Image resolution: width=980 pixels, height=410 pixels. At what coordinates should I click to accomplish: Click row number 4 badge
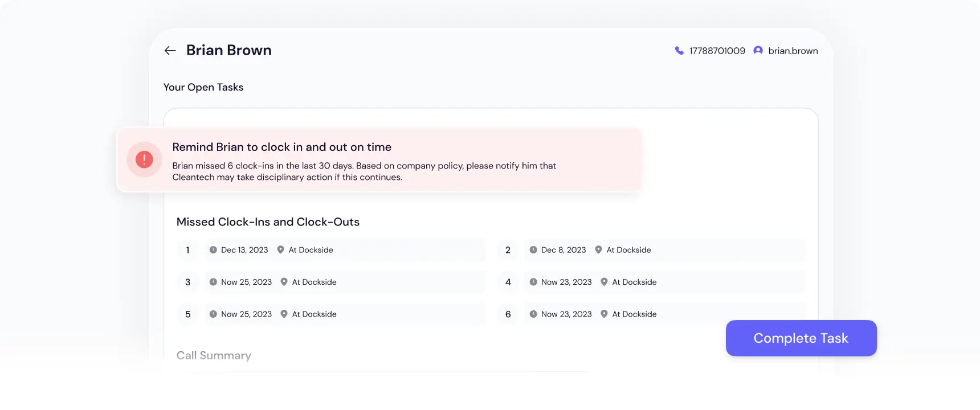(x=508, y=282)
